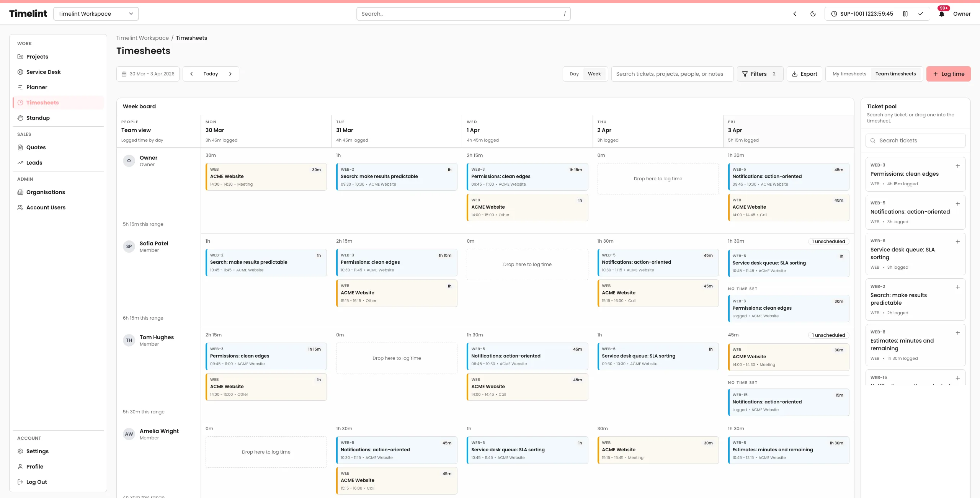980x498 pixels.
Task: Complete the timer with checkmark icon
Action: pos(921,14)
